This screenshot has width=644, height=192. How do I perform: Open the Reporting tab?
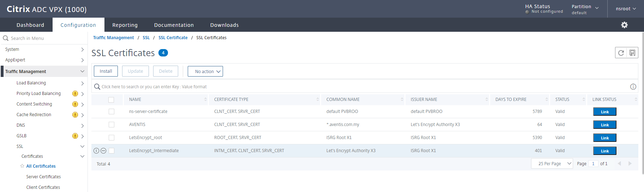point(125,25)
